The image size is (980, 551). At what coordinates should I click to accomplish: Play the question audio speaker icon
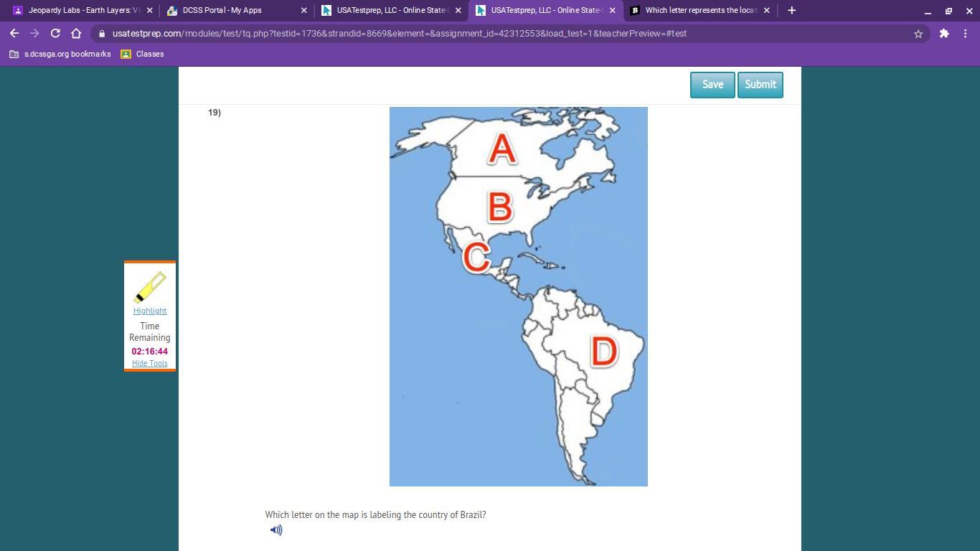(276, 530)
